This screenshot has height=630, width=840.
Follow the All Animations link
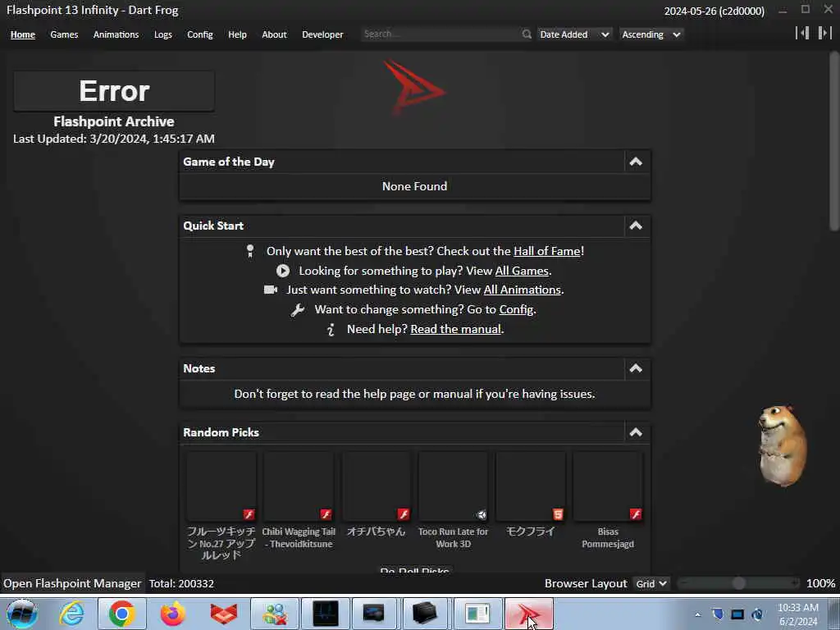[x=523, y=290]
